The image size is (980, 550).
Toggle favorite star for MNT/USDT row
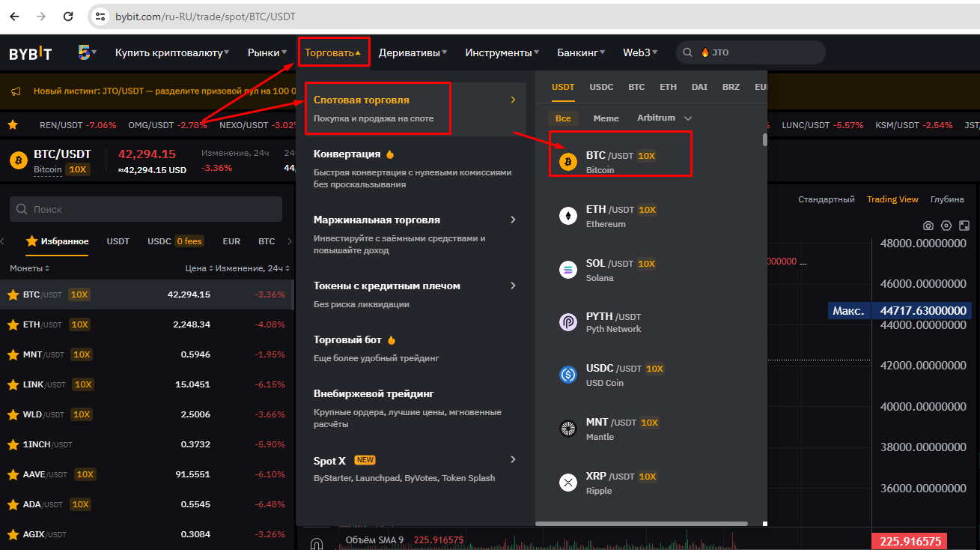(x=13, y=354)
